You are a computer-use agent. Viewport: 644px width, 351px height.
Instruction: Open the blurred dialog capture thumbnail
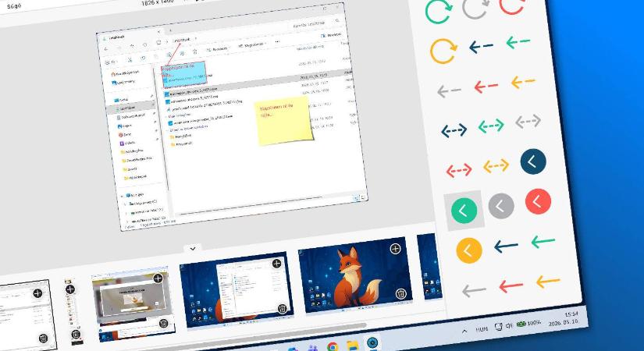[x=133, y=303]
